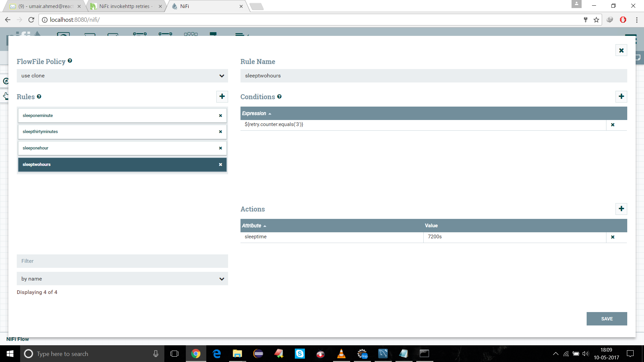Remove the retry.counter condition expression
The height and width of the screenshot is (362, 644).
tap(613, 125)
